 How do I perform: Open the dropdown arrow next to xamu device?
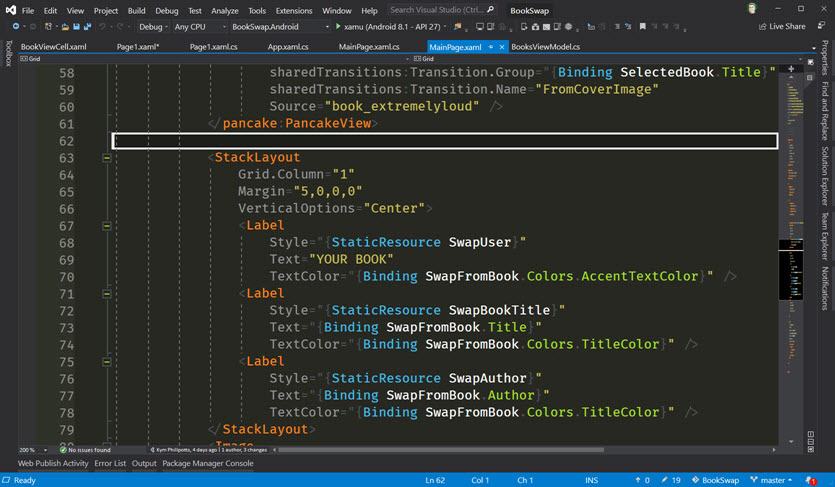445,27
